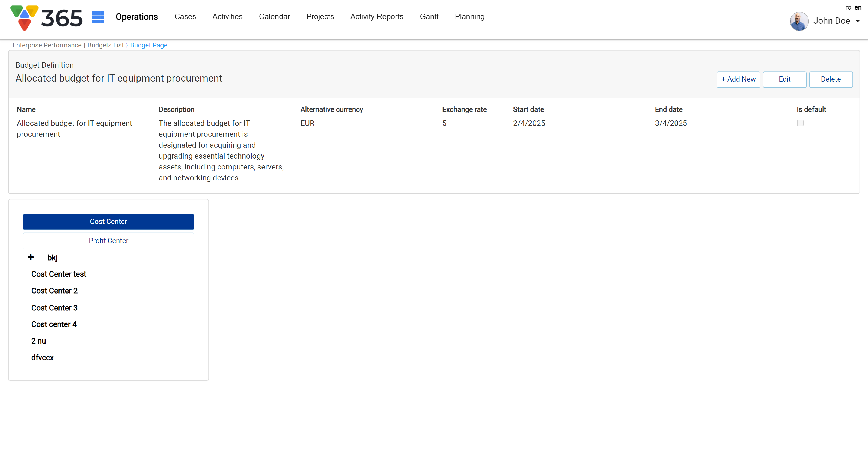The image size is (868, 454).
Task: Switch language to en
Action: coord(858,7)
